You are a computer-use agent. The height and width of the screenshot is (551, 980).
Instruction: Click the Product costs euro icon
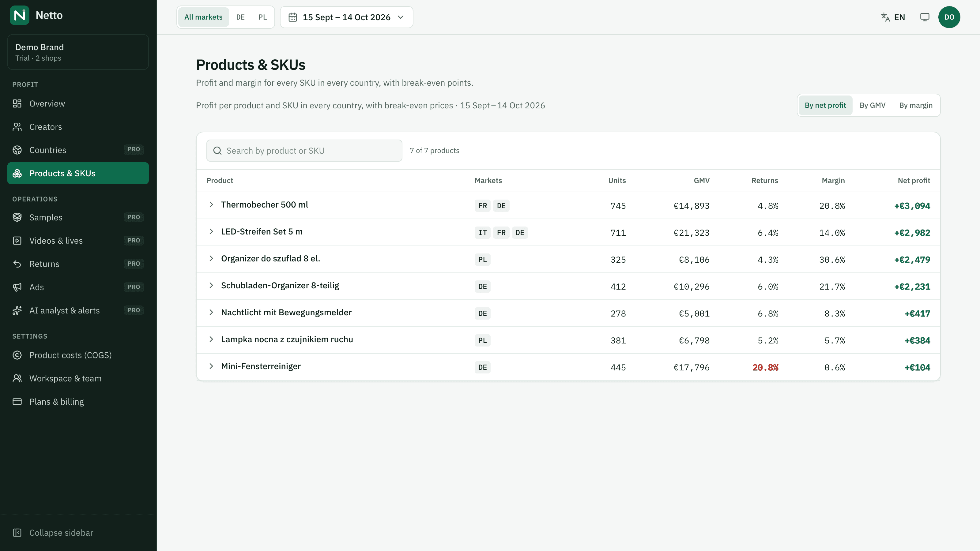point(17,355)
